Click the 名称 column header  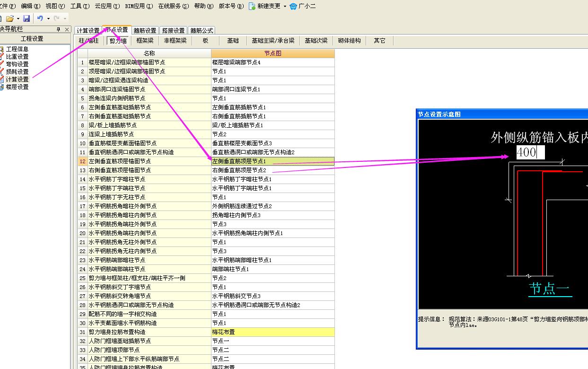149,53
